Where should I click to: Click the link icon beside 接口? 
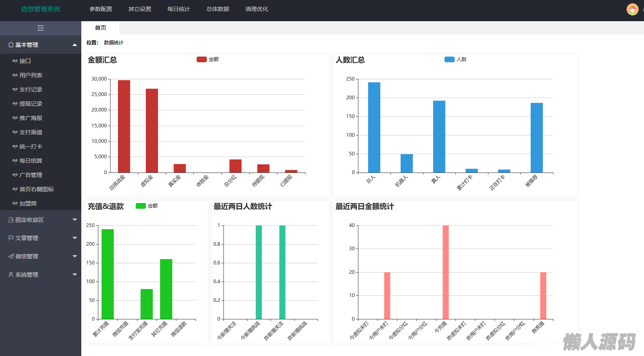15,61
